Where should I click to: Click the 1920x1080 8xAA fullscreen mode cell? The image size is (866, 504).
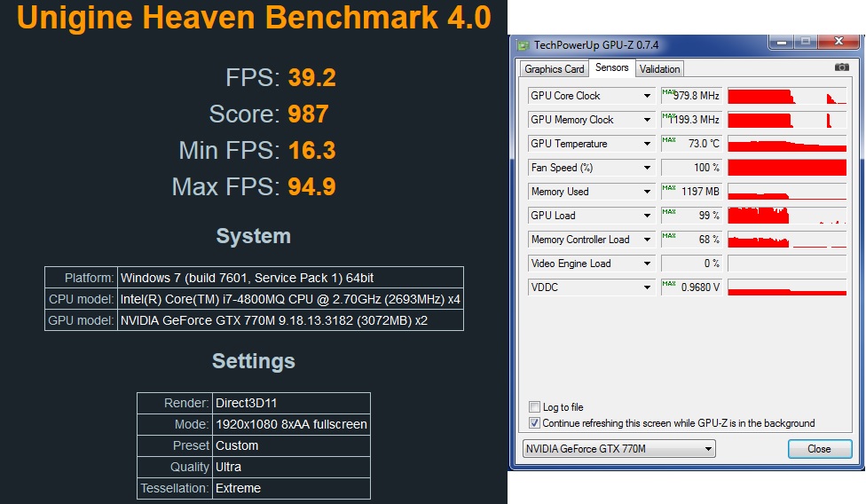click(x=291, y=424)
